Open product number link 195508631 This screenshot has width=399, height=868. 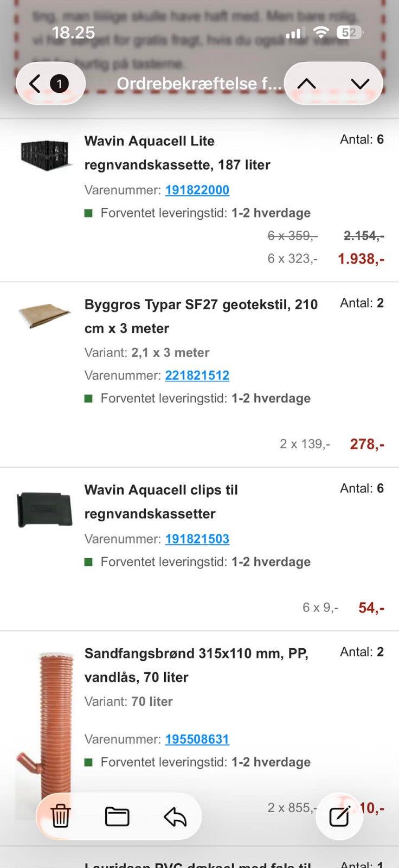click(197, 739)
